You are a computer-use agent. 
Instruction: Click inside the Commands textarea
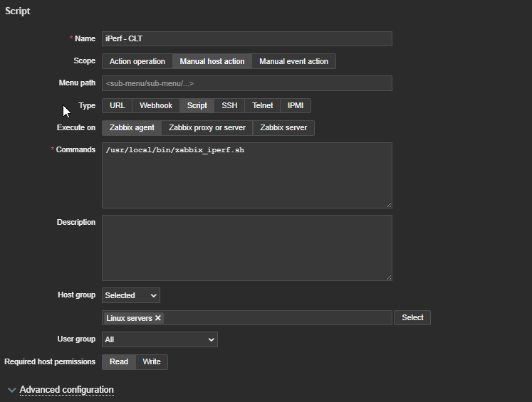(x=247, y=175)
